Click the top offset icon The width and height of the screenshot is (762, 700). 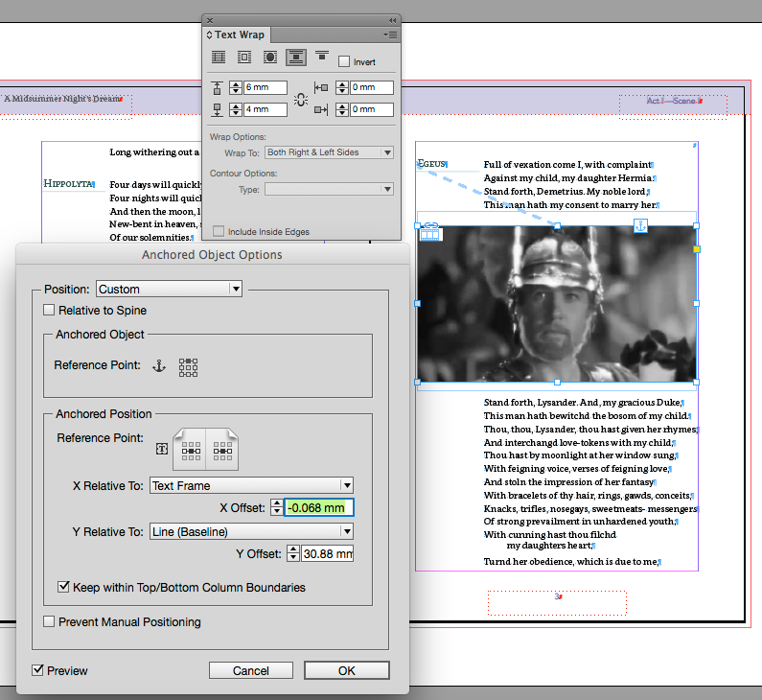(218, 88)
